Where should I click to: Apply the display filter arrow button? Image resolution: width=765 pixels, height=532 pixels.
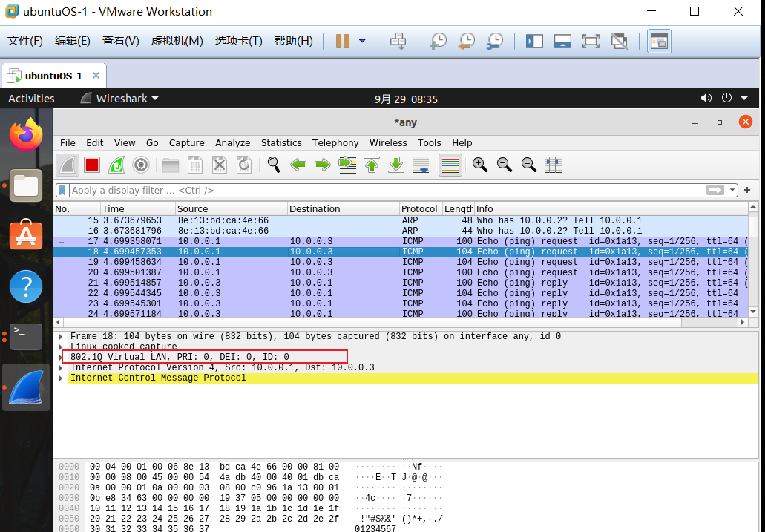[715, 190]
